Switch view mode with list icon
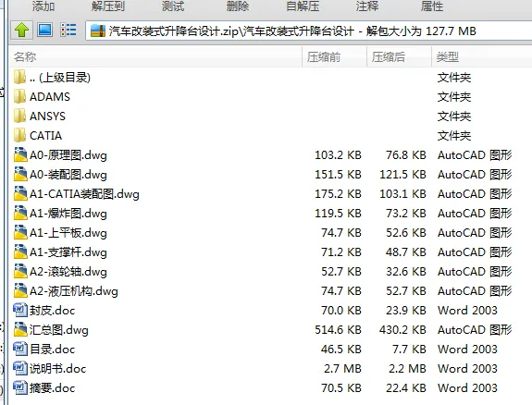Screen dimensions: 532x405 tap(68, 30)
